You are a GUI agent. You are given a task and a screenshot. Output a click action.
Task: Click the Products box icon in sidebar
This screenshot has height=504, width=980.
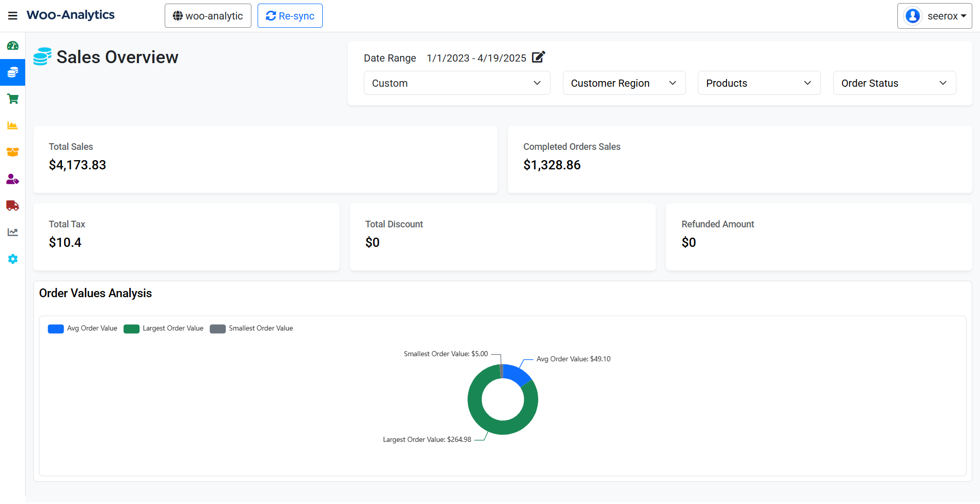(x=12, y=152)
